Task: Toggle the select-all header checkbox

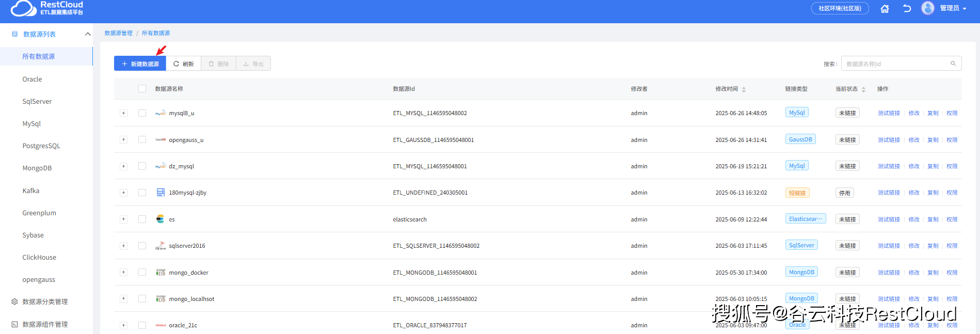Action: tap(142, 89)
